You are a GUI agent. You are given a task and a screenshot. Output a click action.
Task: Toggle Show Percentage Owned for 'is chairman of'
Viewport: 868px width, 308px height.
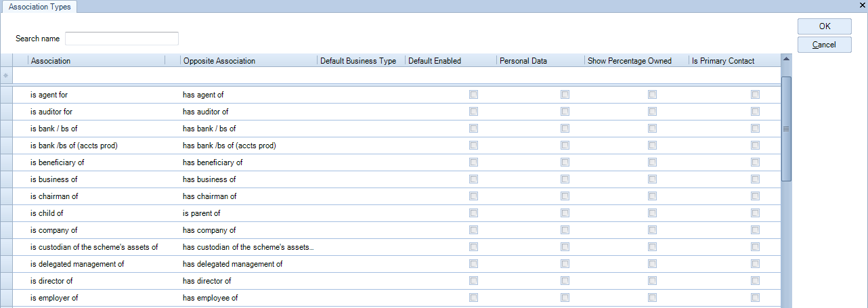[x=652, y=196]
